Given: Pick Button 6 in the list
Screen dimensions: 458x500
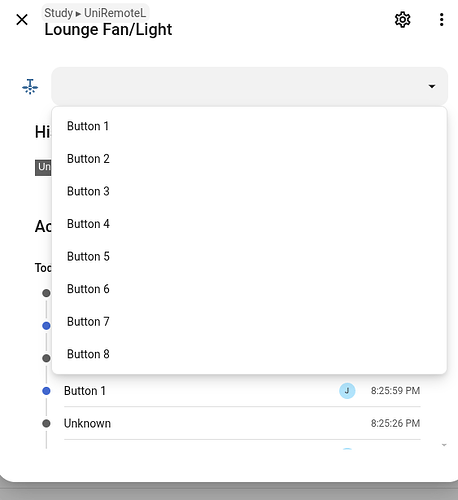Looking at the screenshot, I should click(249, 289).
